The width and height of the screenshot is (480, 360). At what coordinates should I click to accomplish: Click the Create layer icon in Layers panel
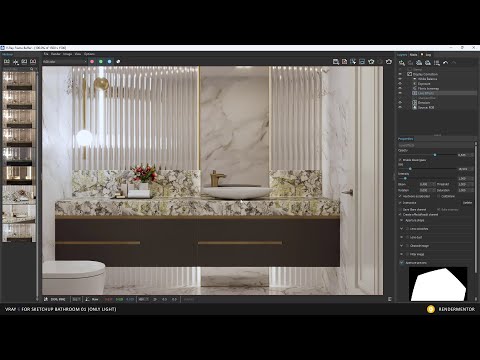click(x=402, y=63)
